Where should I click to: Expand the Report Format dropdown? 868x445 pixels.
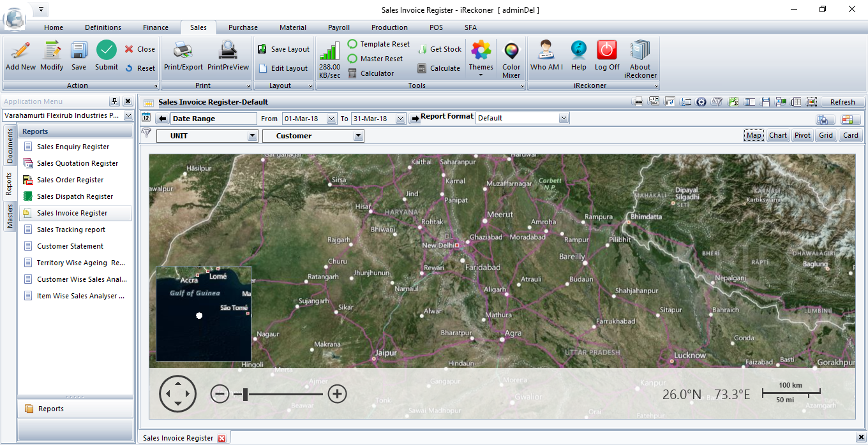[x=564, y=118]
